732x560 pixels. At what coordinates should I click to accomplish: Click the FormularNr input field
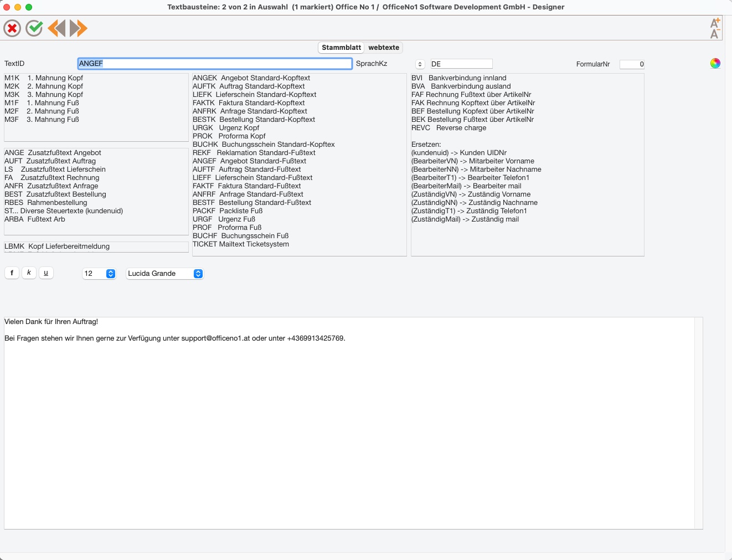coord(632,64)
